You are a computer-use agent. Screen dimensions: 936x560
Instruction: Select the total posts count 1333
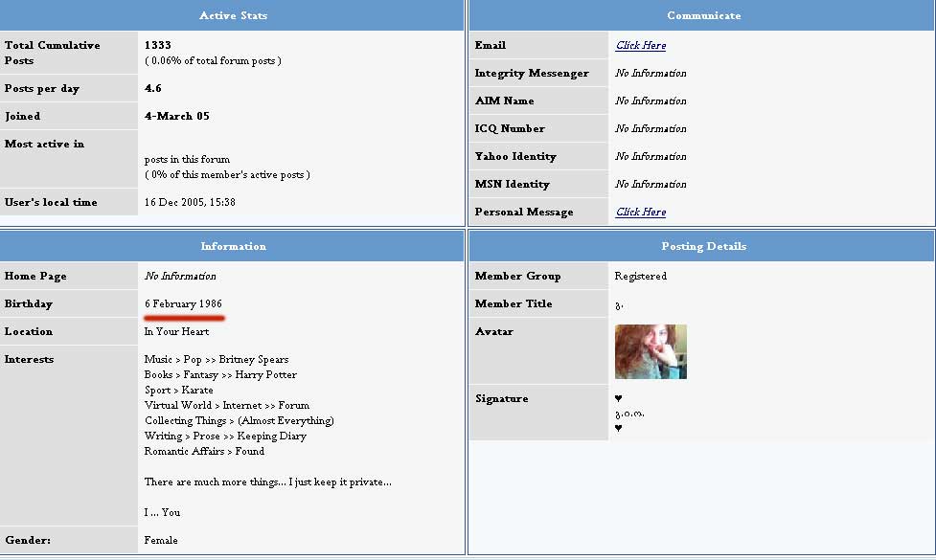[x=157, y=45]
